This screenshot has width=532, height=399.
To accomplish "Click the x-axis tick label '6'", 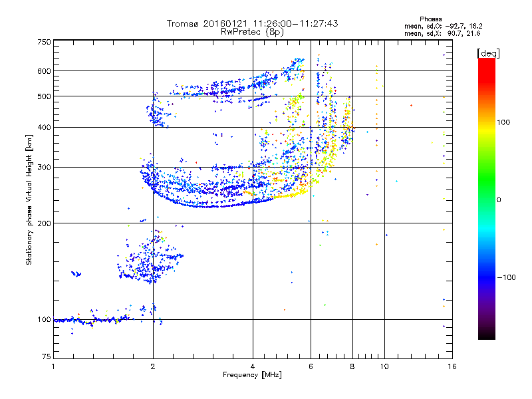I will tap(311, 366).
